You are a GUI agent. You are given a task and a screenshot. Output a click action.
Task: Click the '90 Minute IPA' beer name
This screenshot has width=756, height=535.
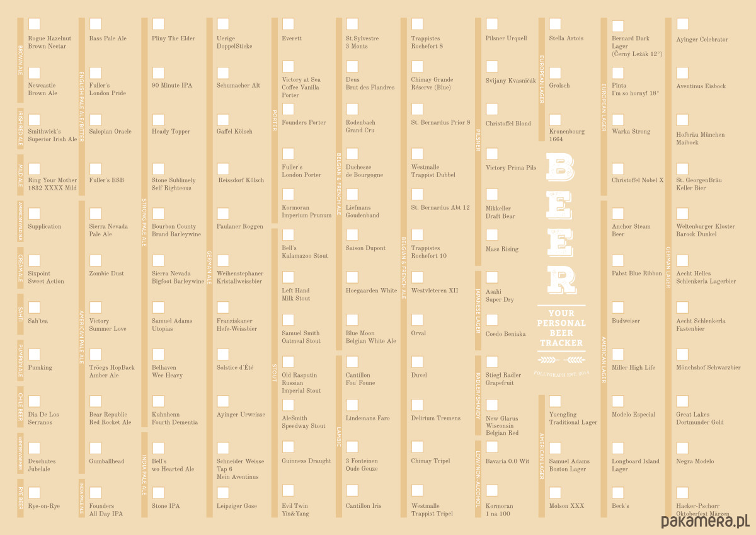pyautogui.click(x=172, y=86)
